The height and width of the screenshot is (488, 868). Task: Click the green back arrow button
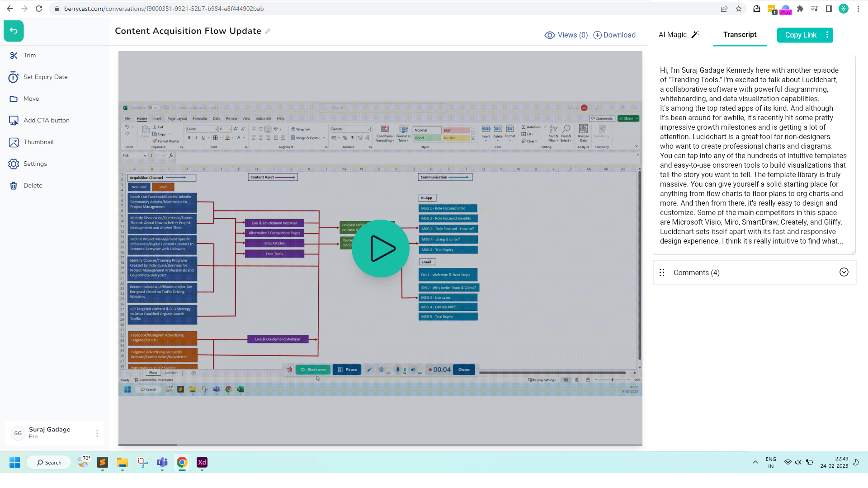[14, 31]
